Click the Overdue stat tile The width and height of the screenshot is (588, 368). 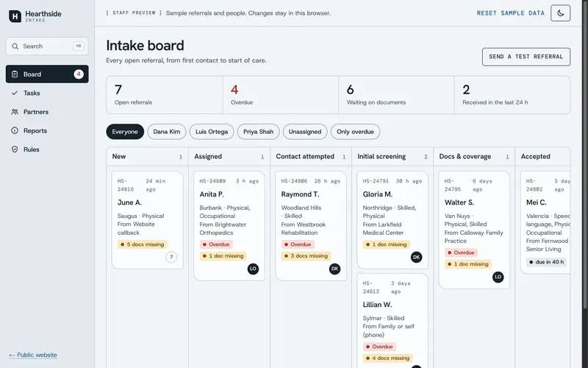click(x=281, y=95)
